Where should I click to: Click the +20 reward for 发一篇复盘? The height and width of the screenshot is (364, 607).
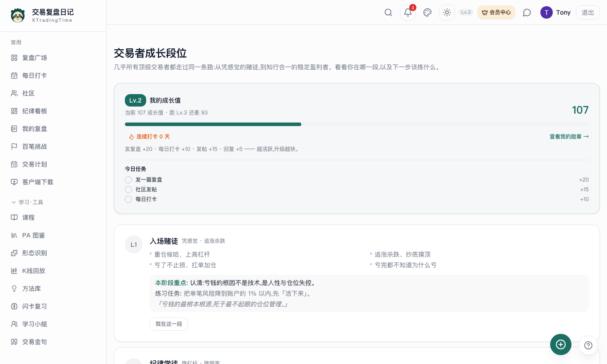tap(584, 180)
